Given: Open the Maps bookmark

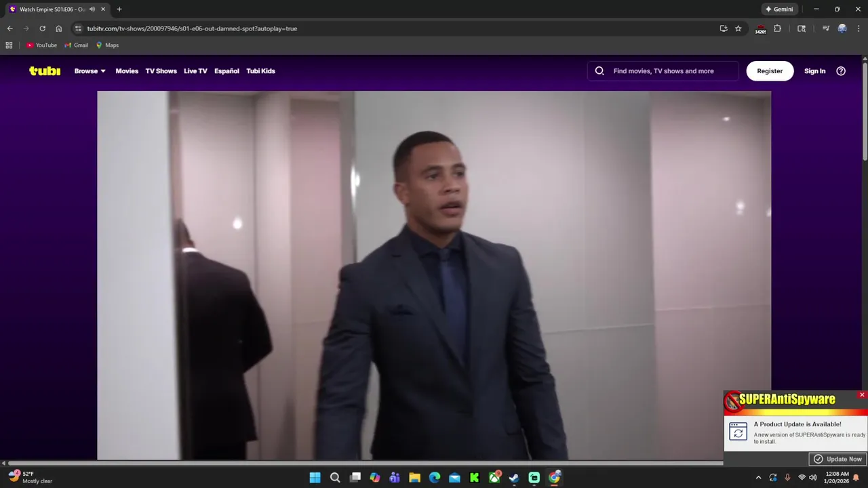Looking at the screenshot, I should tap(107, 45).
